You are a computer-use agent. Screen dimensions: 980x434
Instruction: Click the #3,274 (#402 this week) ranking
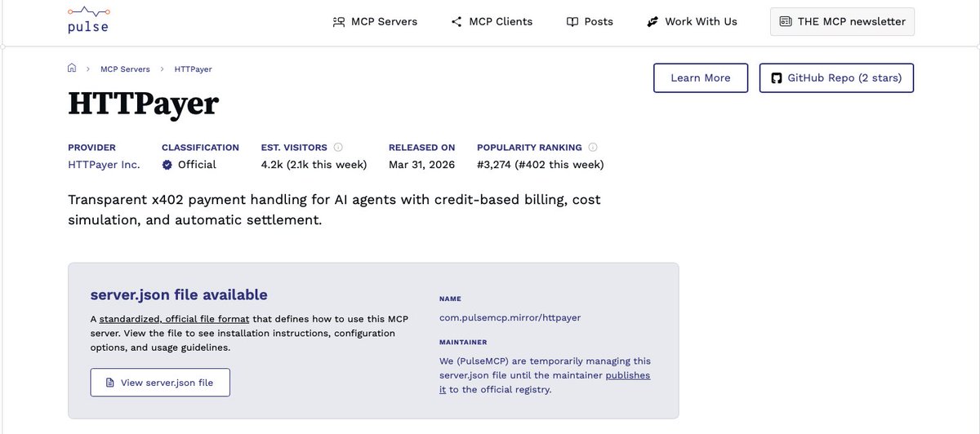[541, 164]
